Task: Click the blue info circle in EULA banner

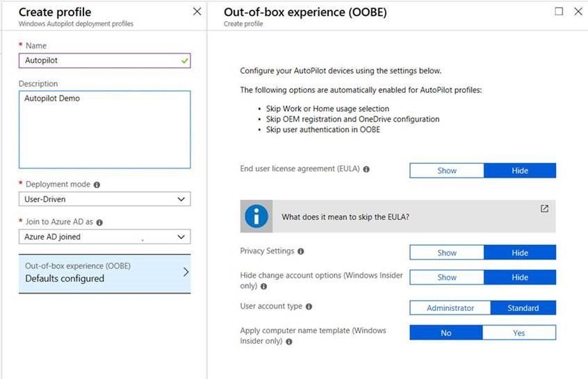Action: [x=256, y=217]
